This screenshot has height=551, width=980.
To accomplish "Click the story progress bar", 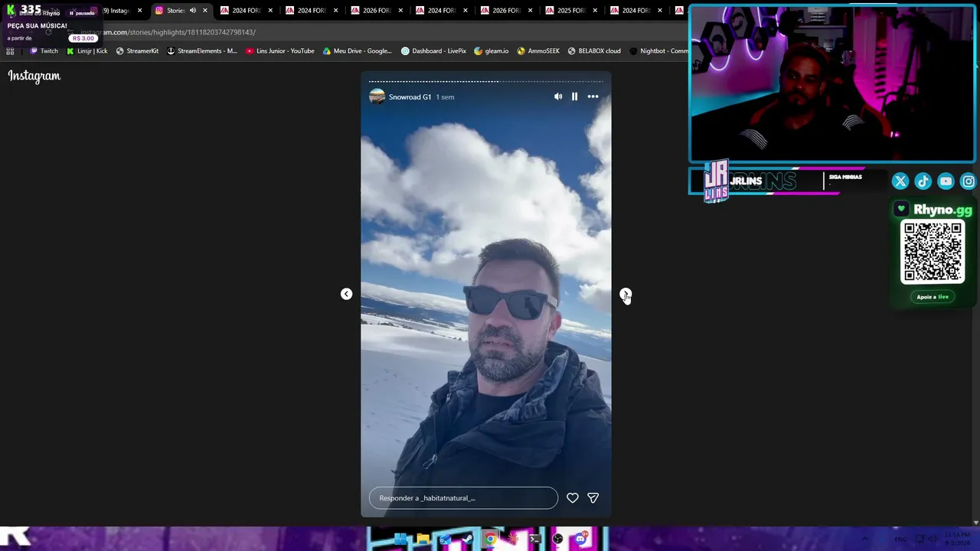I will click(486, 81).
